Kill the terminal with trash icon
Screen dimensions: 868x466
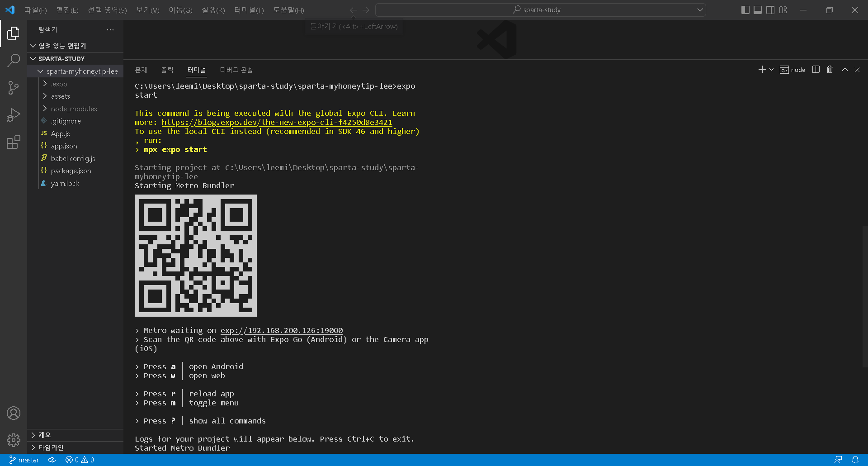coord(830,70)
